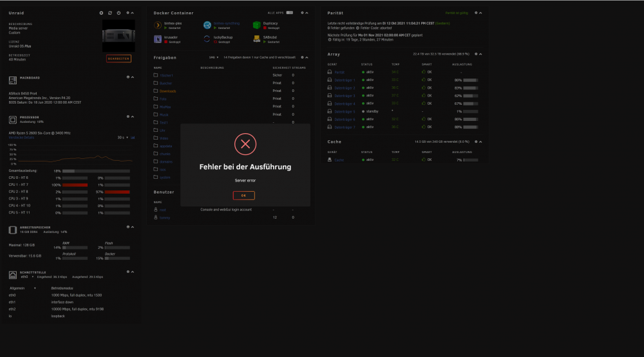Click the krusader container icon
The width and height of the screenshot is (644, 357).
point(158,39)
